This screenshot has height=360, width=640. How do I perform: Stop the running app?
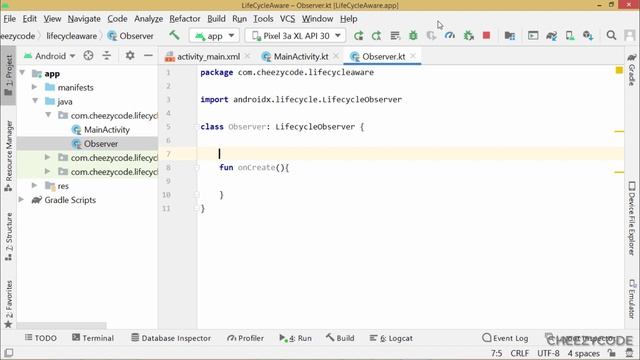[x=486, y=36]
